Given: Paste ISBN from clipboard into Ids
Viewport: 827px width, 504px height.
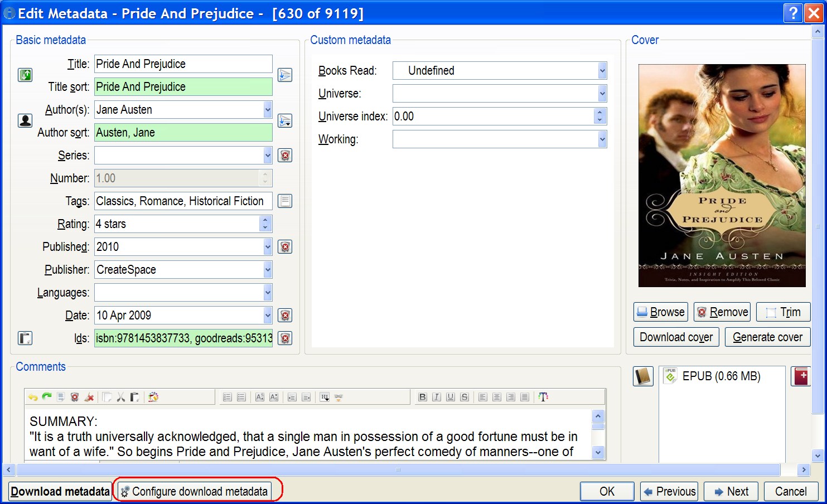Looking at the screenshot, I should pos(25,338).
